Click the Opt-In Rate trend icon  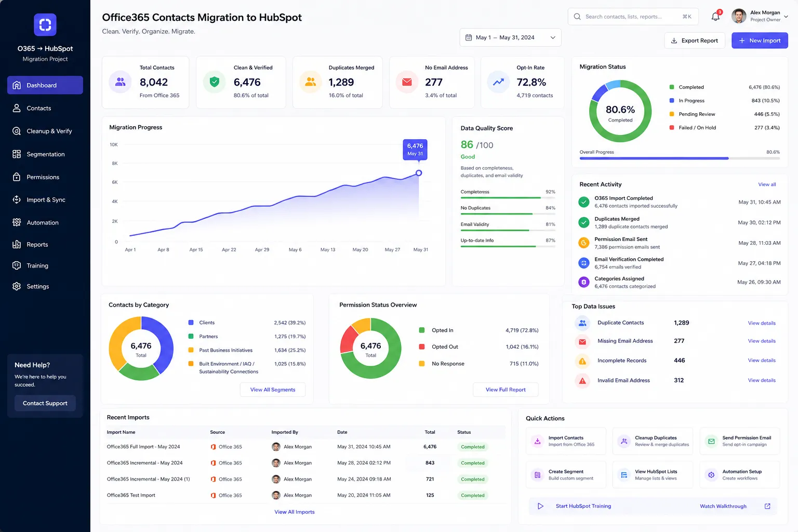click(498, 82)
